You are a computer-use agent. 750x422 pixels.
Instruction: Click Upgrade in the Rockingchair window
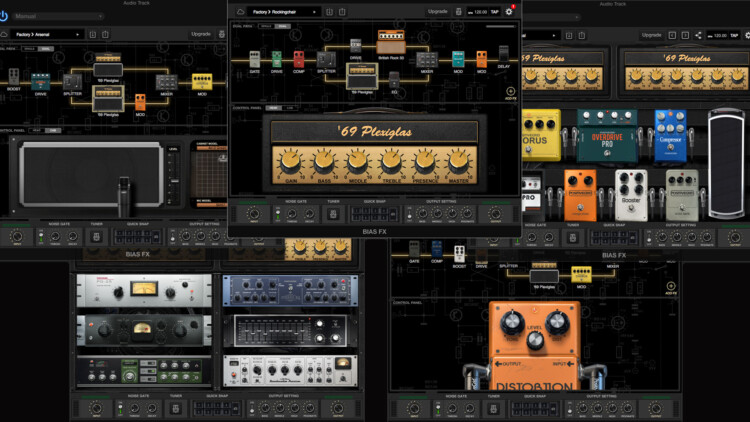coord(437,11)
